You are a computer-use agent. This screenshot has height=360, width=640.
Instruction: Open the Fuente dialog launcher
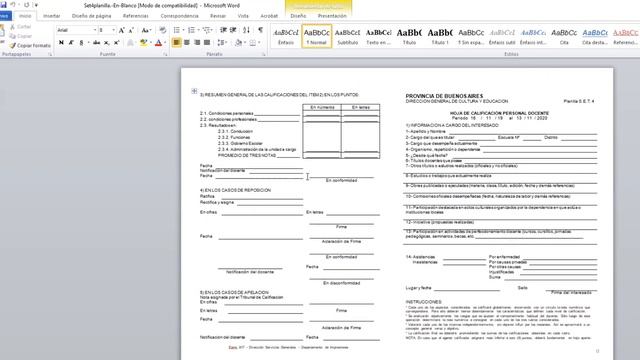click(165, 54)
